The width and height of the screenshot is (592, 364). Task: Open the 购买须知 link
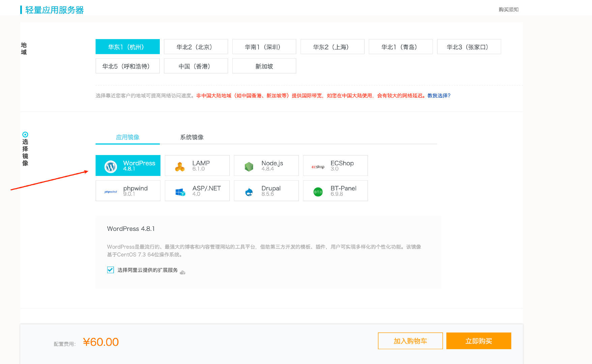click(509, 9)
